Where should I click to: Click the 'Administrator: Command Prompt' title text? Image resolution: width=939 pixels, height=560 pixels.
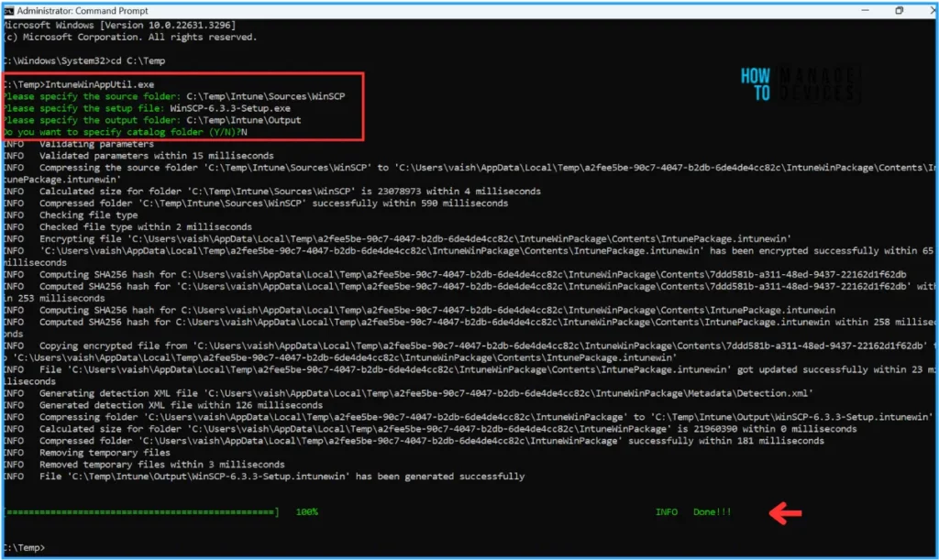pyautogui.click(x=83, y=11)
